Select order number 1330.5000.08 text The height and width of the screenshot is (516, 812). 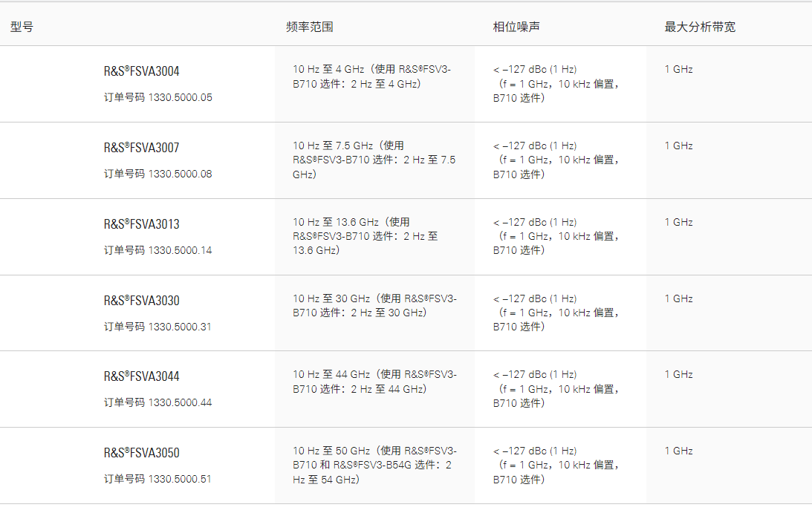157,174
